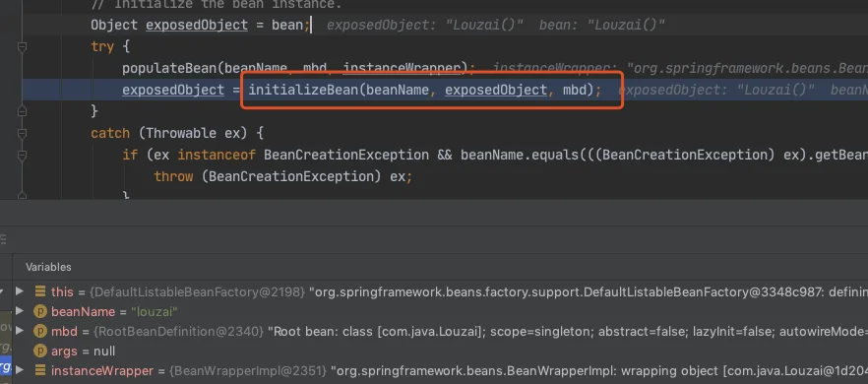
Task: Click exposedObject in the declaration line
Action: (197, 25)
